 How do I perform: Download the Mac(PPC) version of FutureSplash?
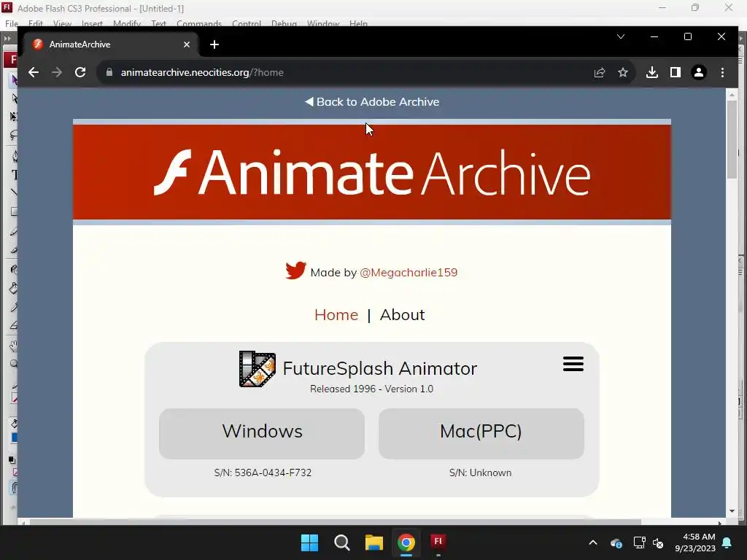tap(481, 433)
